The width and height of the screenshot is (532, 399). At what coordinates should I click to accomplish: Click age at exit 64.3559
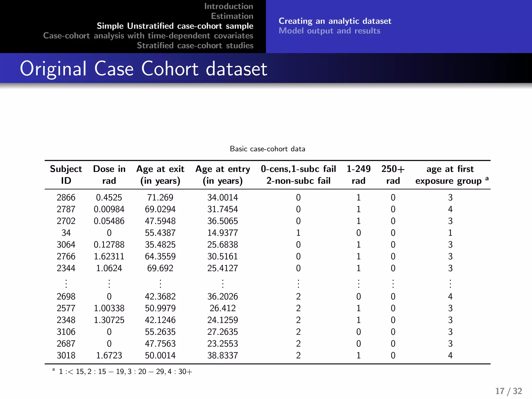click(160, 256)
